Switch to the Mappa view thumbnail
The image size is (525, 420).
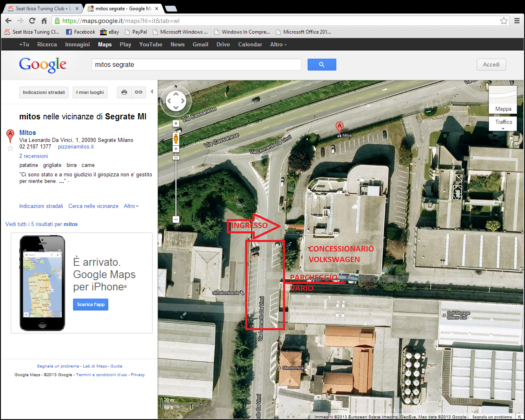(503, 100)
